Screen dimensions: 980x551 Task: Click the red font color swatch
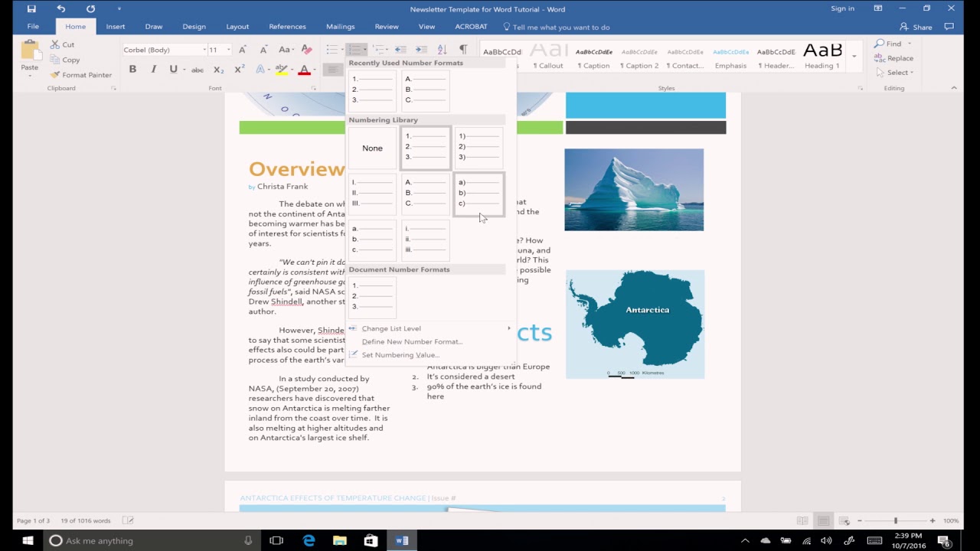pyautogui.click(x=304, y=70)
